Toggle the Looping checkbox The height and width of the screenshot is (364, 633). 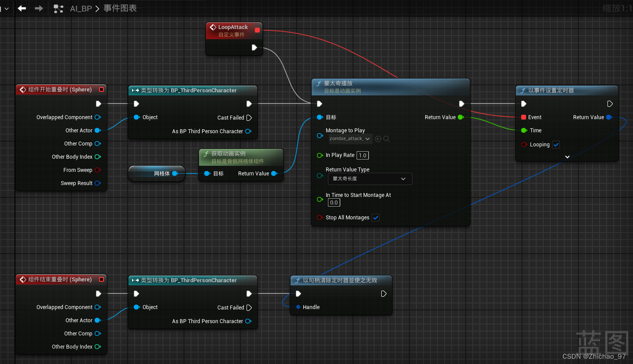[556, 145]
